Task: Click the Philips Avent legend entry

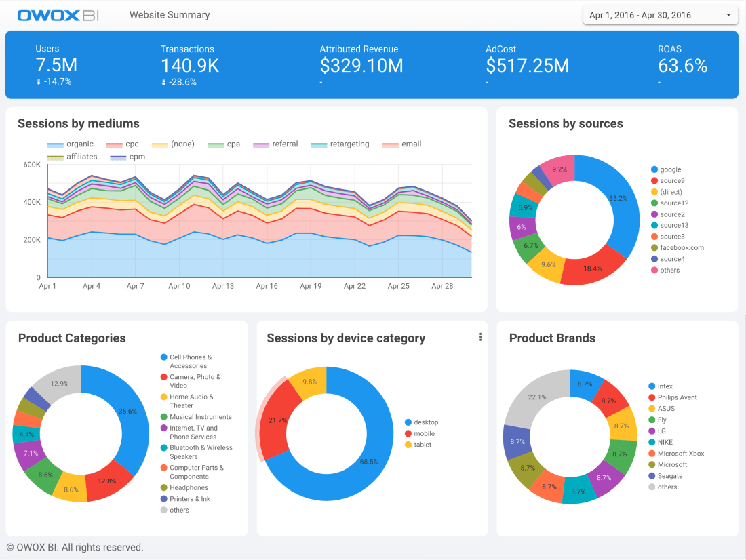Action: (x=673, y=397)
